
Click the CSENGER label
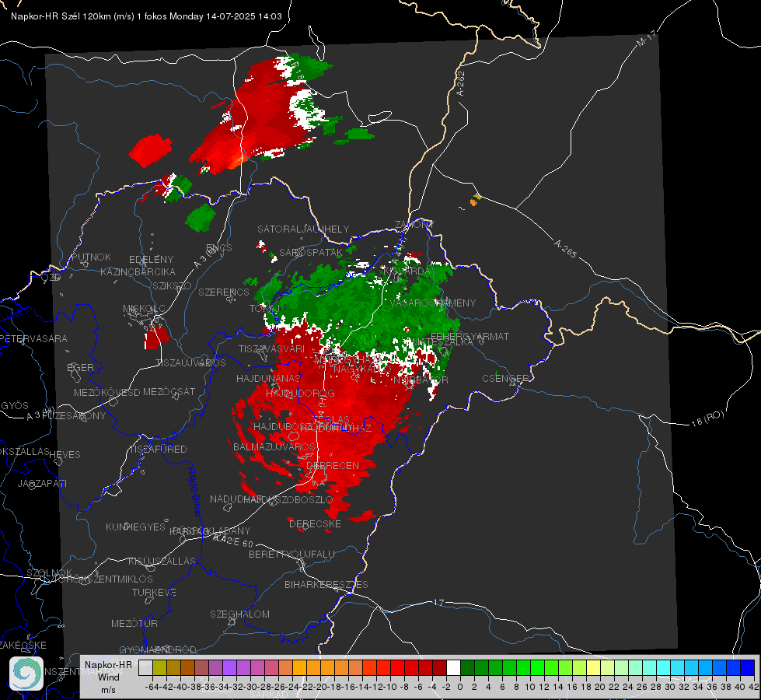tap(505, 379)
